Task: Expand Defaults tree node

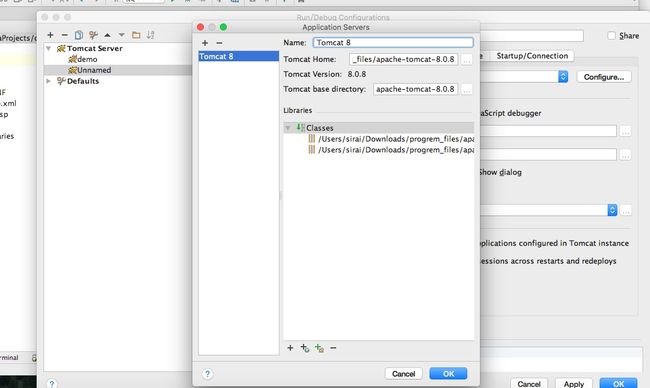Action: 49,81
